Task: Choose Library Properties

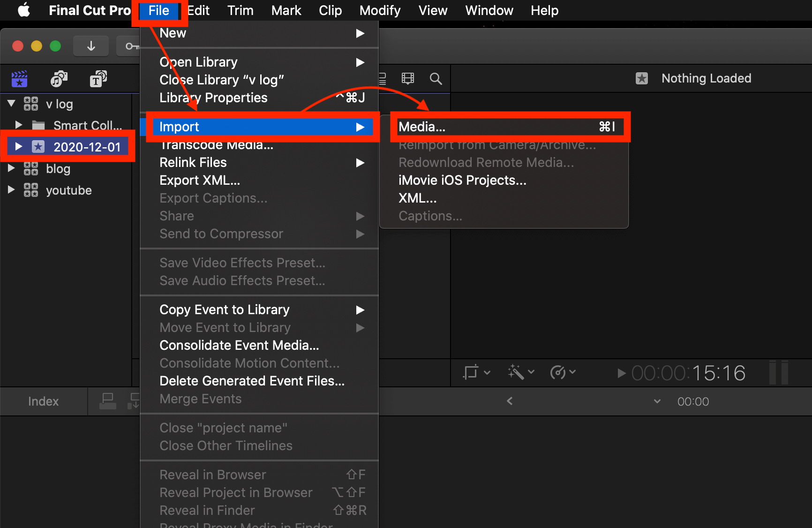Action: click(x=259, y=98)
